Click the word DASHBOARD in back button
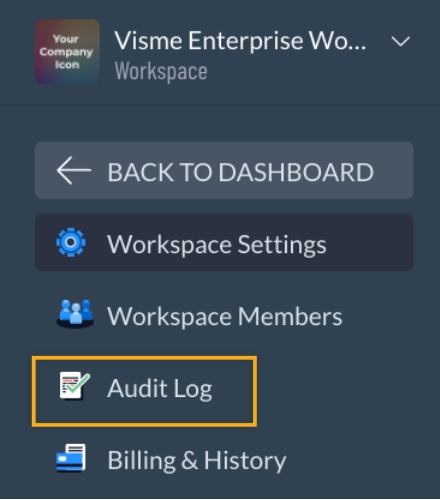The height and width of the screenshot is (500, 440). click(x=296, y=172)
